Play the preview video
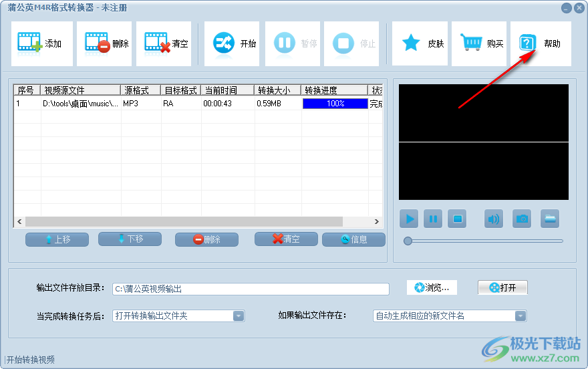The width and height of the screenshot is (588, 369). coord(409,219)
